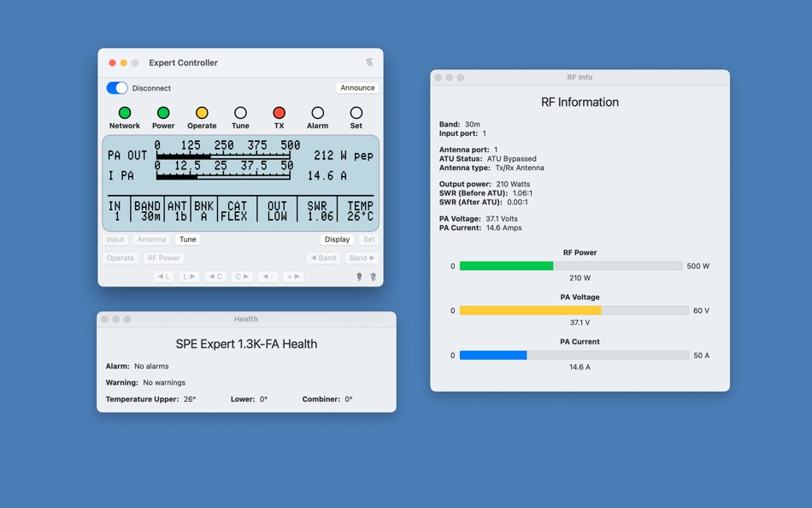Click the Network status indicator light
812x508 pixels.
125,111
